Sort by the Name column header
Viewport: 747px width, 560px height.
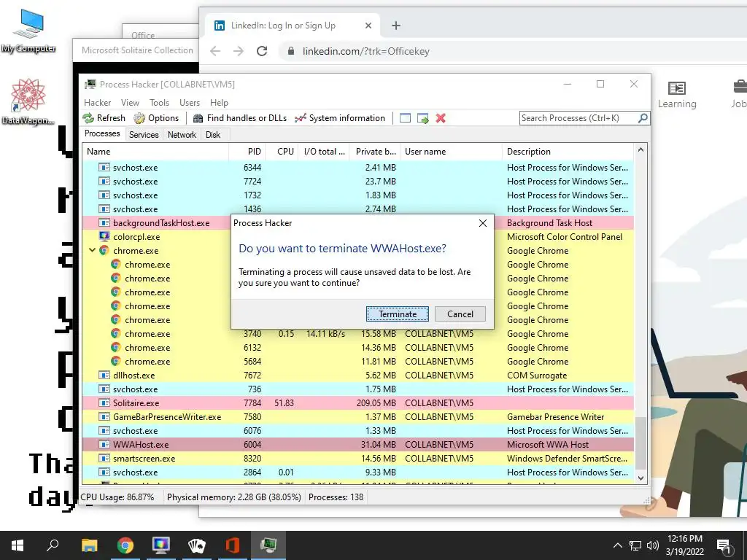tap(155, 152)
